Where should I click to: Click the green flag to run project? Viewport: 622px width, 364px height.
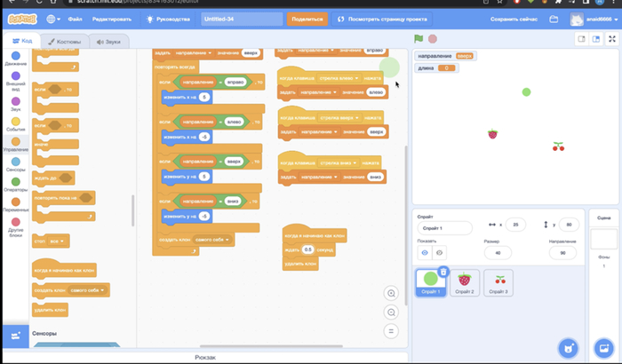click(419, 39)
